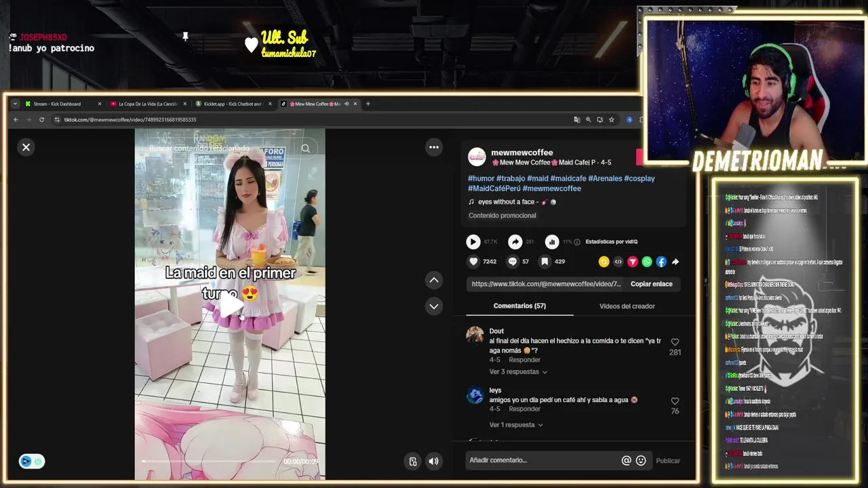The height and width of the screenshot is (488, 868).
Task: Switch to Kicklet.app Kick Chatbot tab
Action: pos(233,104)
